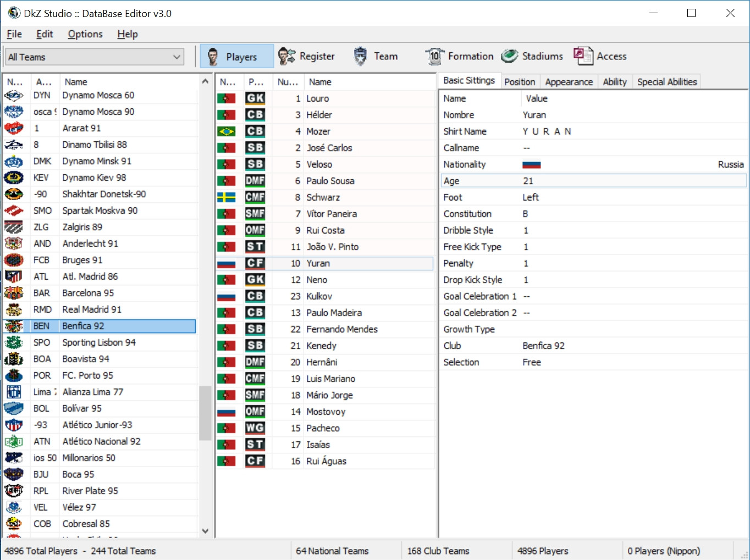
Task: Select team FC. Porto 95
Action: [87, 375]
